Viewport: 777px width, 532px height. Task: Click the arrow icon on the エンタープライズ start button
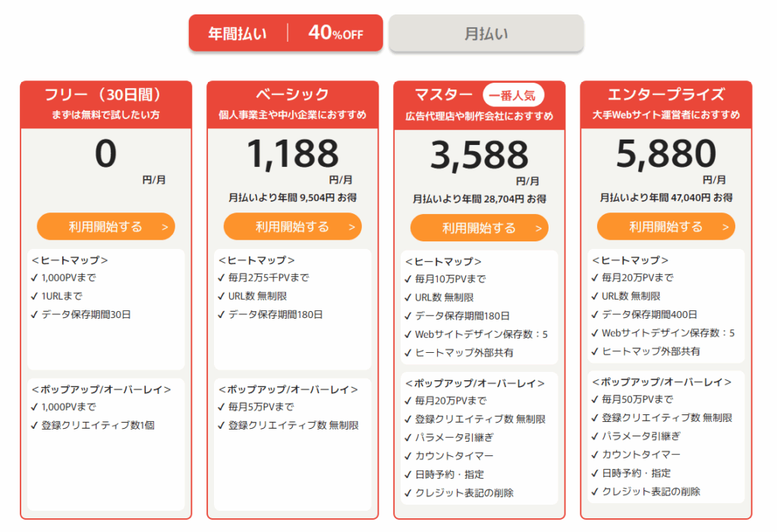pyautogui.click(x=725, y=227)
